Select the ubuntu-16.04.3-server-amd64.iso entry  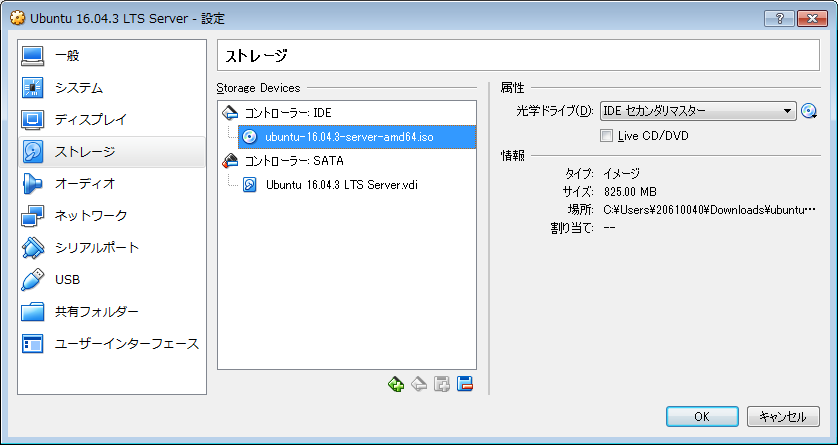click(x=349, y=137)
